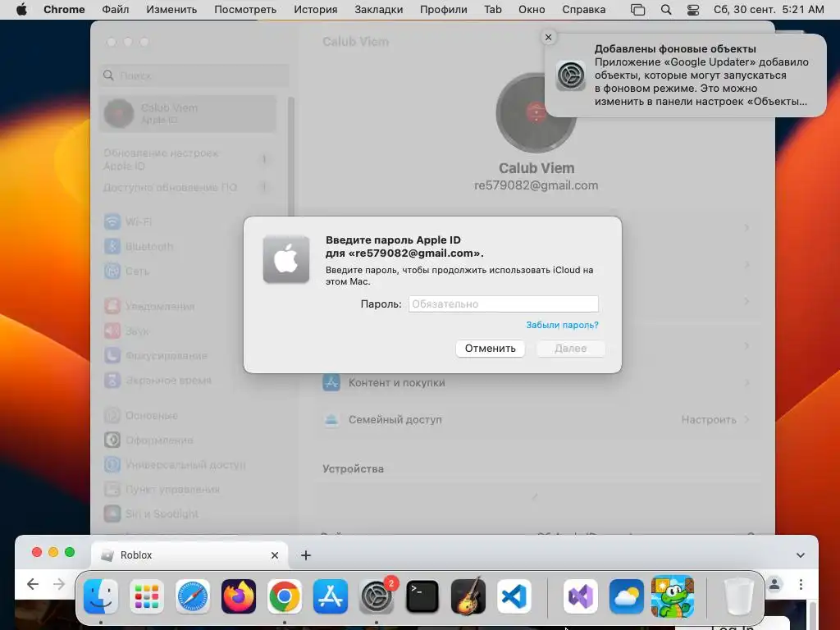
Task: Open the App Store Dock icon
Action: [330, 596]
